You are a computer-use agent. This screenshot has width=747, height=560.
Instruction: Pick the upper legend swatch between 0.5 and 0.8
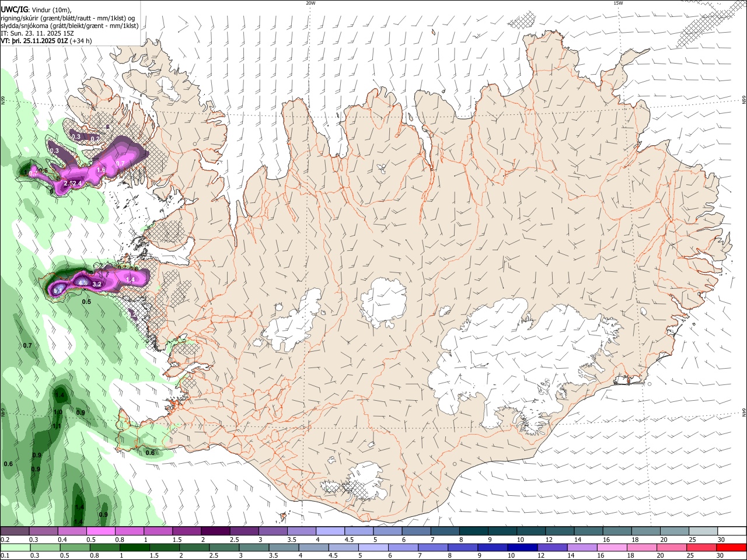[x=100, y=531]
